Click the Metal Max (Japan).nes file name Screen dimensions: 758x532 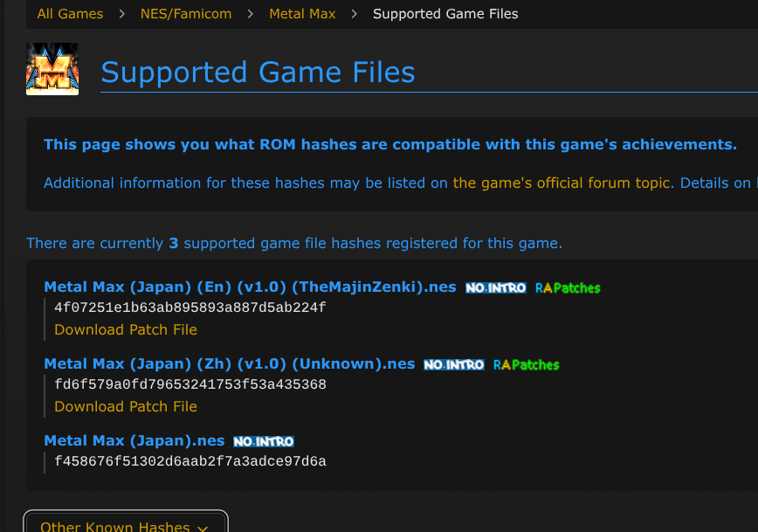[x=134, y=440]
